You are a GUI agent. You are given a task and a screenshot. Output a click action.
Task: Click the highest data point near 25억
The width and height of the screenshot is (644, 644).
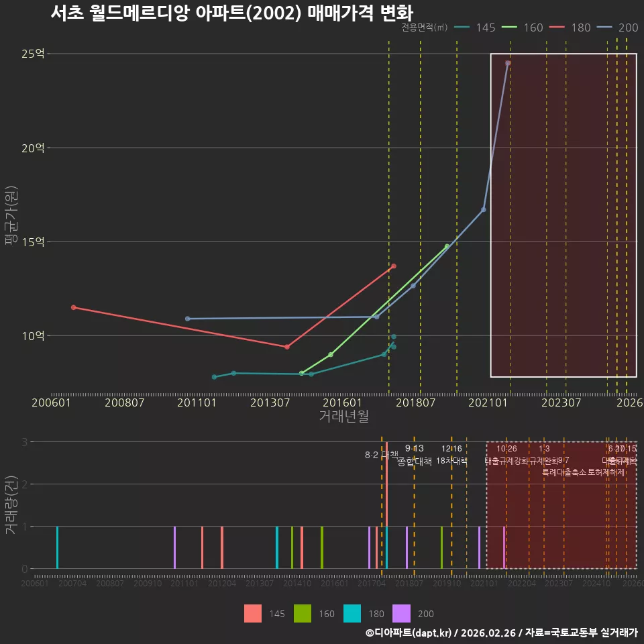coord(508,63)
